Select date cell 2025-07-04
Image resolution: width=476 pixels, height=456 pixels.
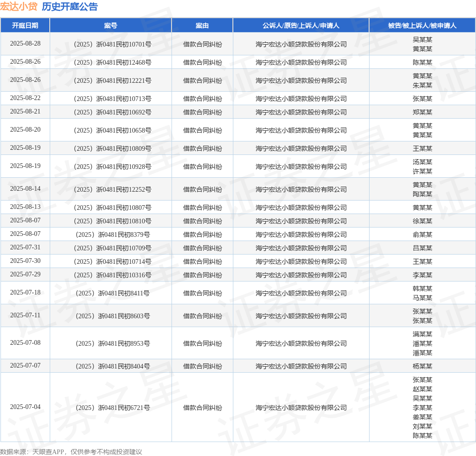coord(25,407)
